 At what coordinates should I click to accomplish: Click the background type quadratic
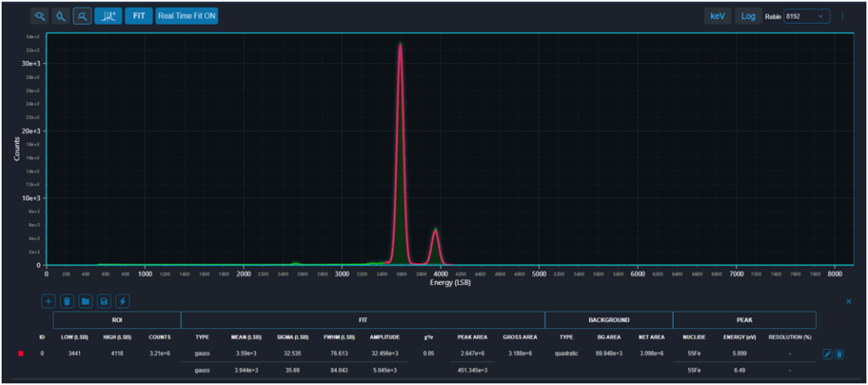coord(566,353)
